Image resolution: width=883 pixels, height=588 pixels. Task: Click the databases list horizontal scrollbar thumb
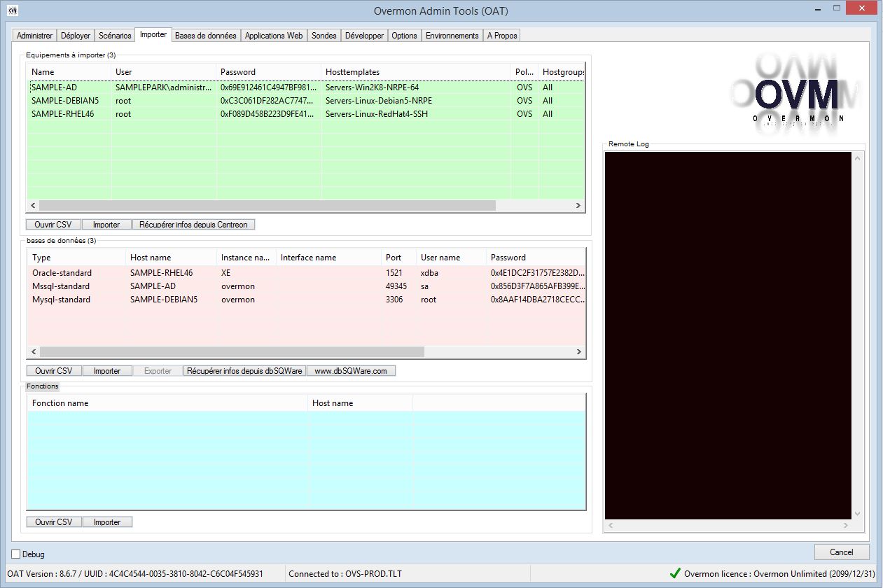coord(232,351)
